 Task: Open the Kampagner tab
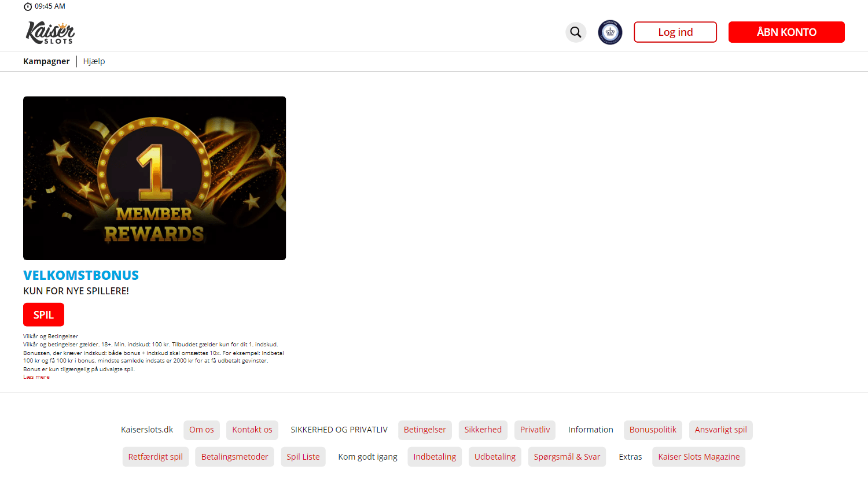(x=46, y=61)
